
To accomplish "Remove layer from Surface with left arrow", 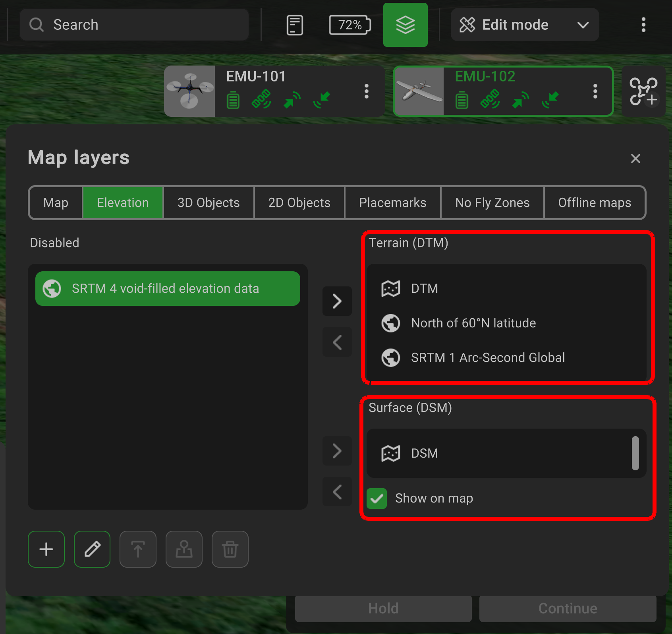I will [337, 492].
